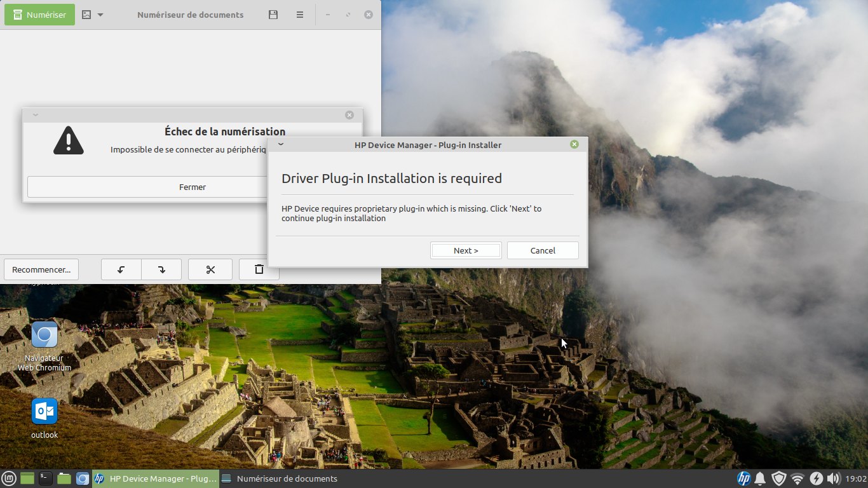Select the crop scissors tool
The width and height of the screenshot is (868, 488).
tap(210, 269)
